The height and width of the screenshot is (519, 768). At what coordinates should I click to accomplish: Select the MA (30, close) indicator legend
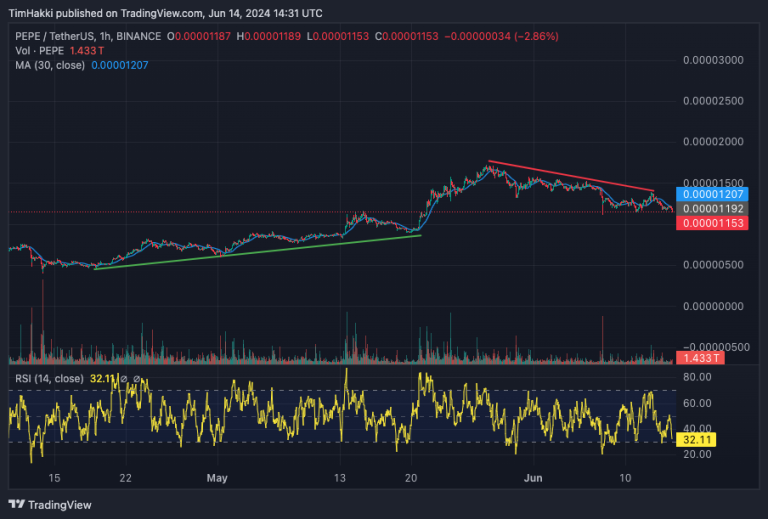tap(50, 65)
